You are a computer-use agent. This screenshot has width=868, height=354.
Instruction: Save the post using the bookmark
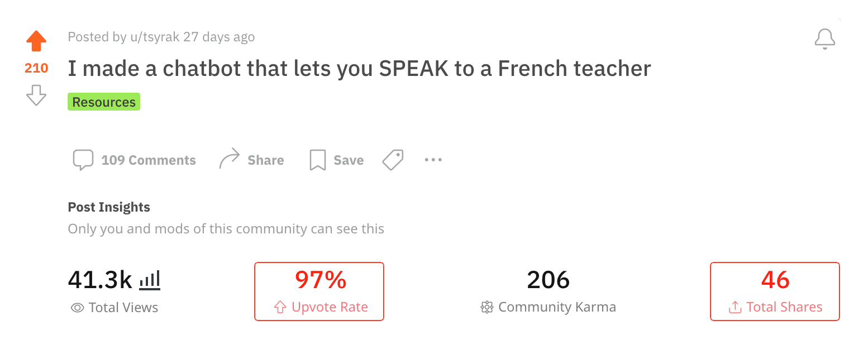[317, 160]
